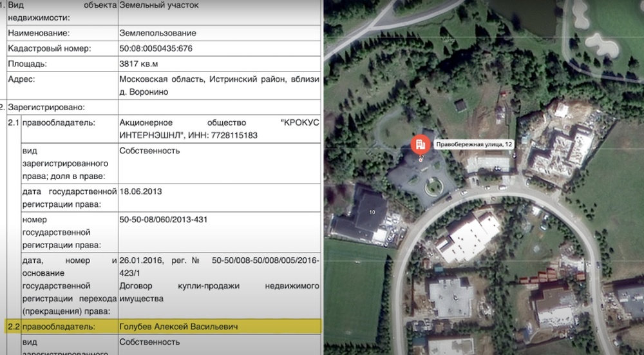Click the Землепользование name value
The height and width of the screenshot is (355, 644).
tap(158, 33)
